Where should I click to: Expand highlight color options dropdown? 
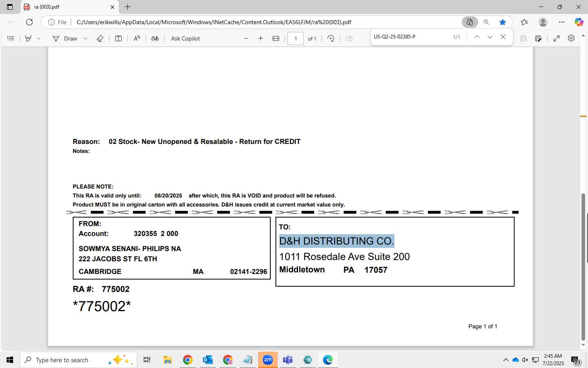39,38
